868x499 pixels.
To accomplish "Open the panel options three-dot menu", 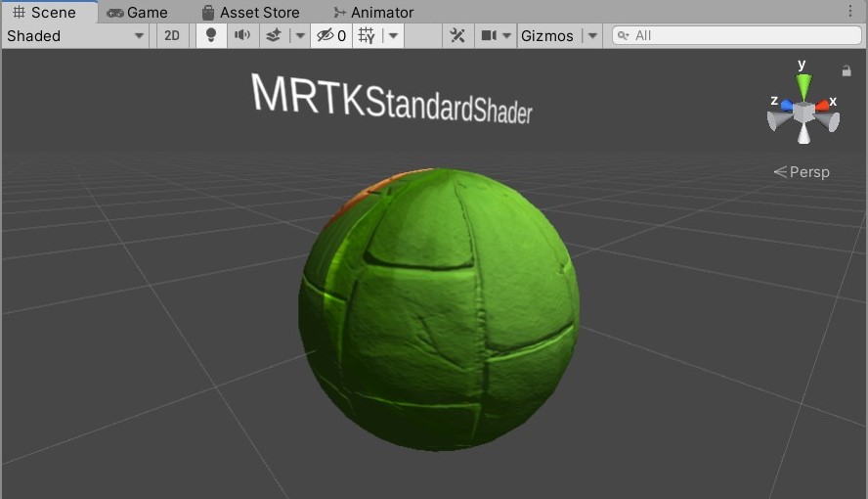I will pyautogui.click(x=850, y=11).
